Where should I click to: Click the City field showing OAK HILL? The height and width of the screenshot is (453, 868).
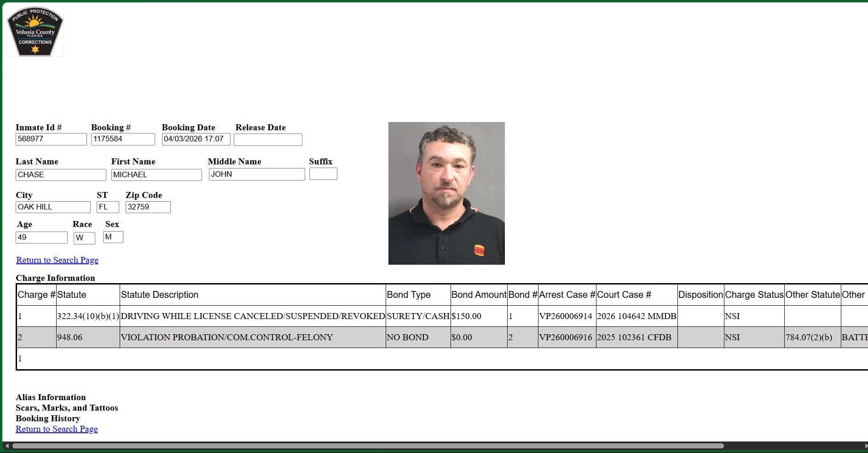[53, 207]
